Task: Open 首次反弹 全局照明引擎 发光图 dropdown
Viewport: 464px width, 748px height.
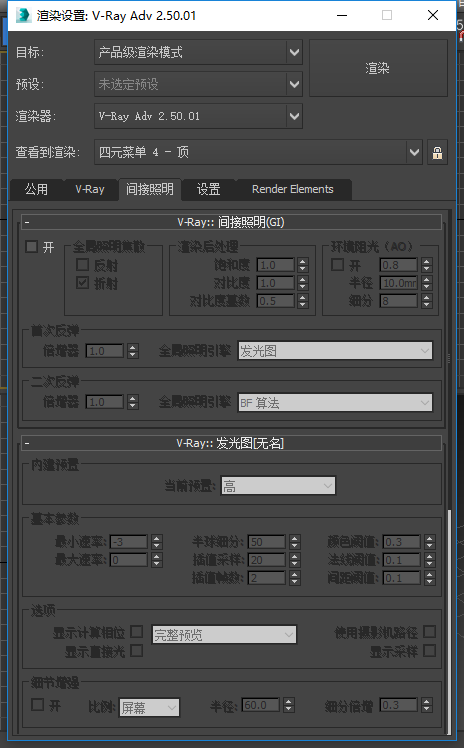Action: [335, 351]
